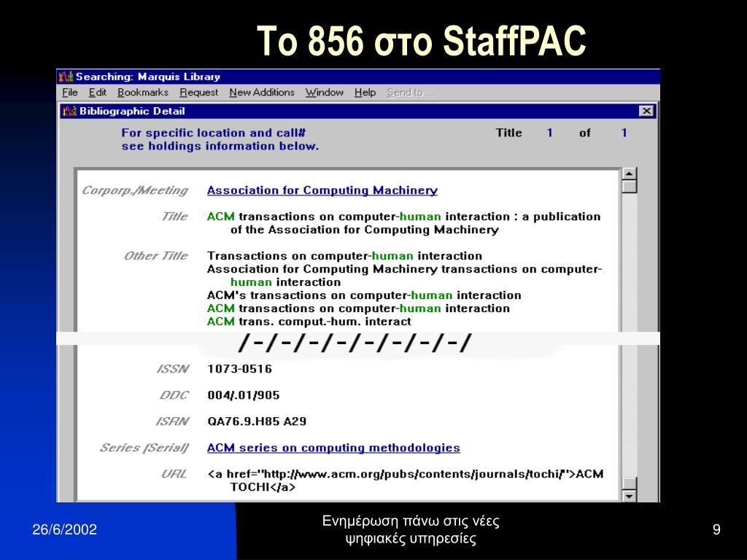
Task: Open the Window menu
Action: click(324, 93)
